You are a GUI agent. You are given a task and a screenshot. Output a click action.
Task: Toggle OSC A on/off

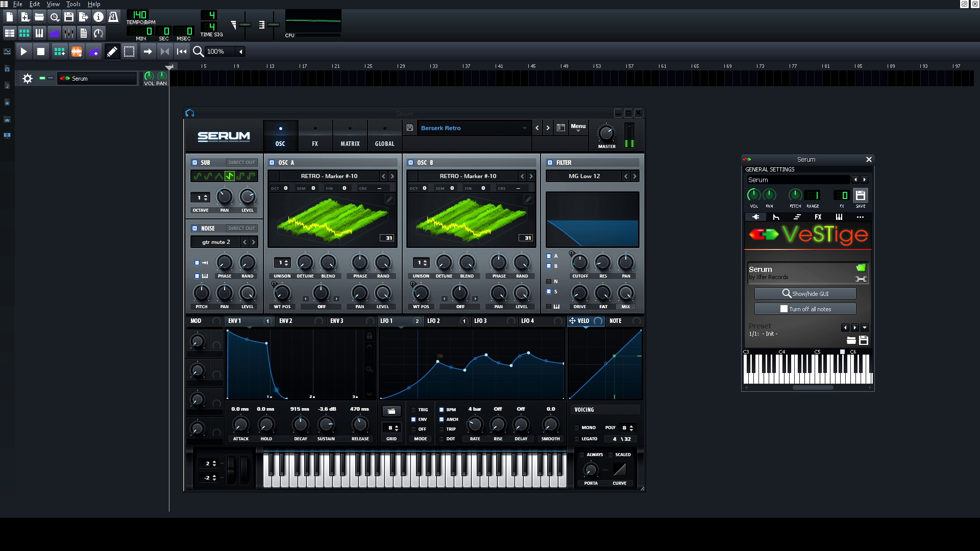(x=272, y=163)
